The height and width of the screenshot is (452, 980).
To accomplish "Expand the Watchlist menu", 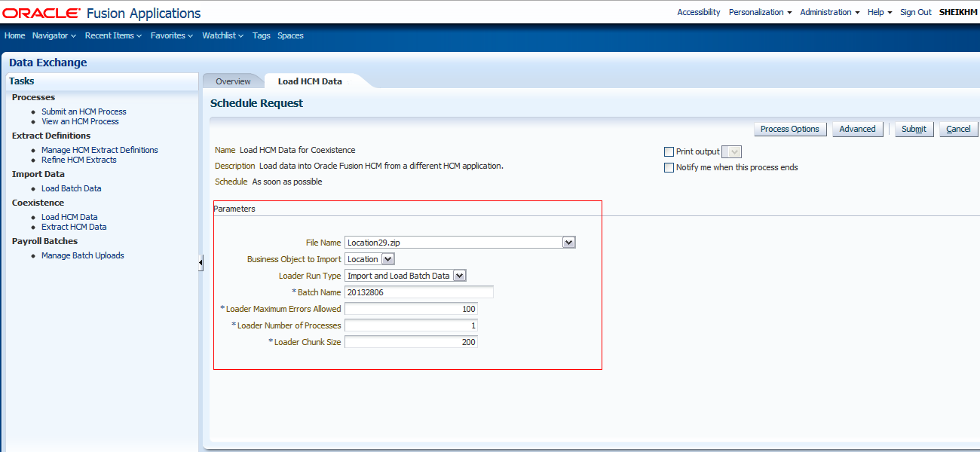I will point(222,35).
